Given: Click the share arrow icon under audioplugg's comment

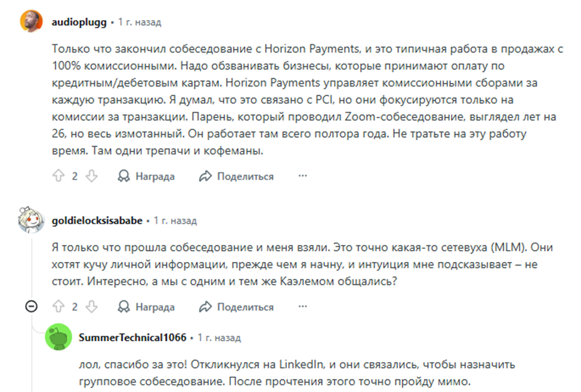Looking at the screenshot, I should (206, 176).
